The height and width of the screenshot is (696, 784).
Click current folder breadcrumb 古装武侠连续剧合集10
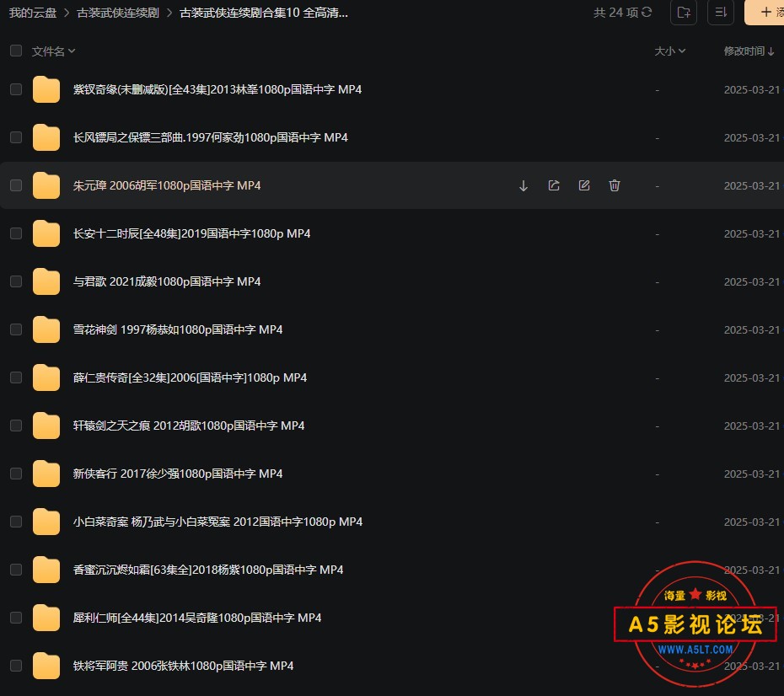[x=264, y=13]
